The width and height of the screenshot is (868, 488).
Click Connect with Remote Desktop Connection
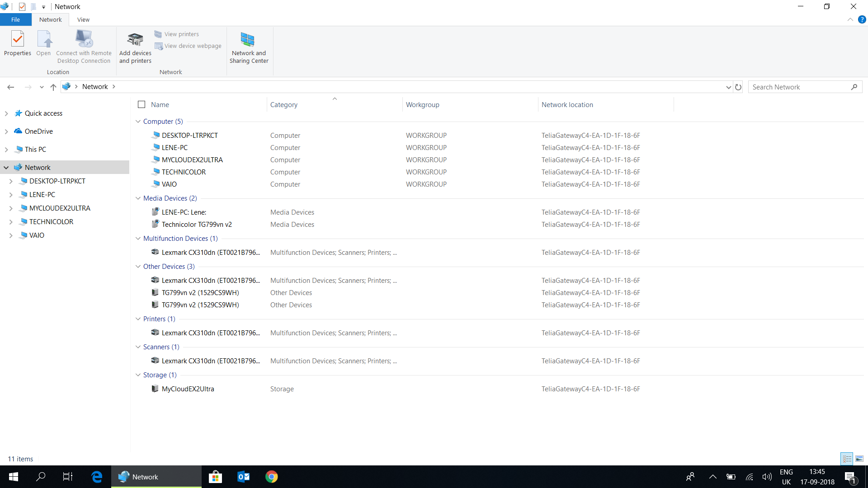[x=84, y=47]
